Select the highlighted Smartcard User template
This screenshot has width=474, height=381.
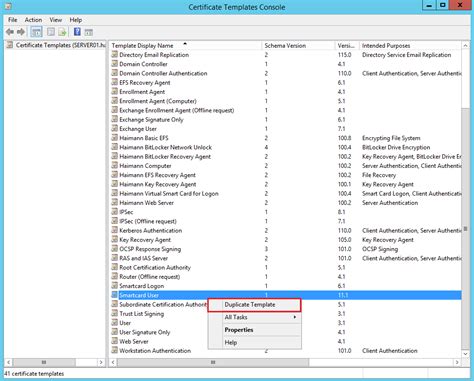pyautogui.click(x=286, y=295)
